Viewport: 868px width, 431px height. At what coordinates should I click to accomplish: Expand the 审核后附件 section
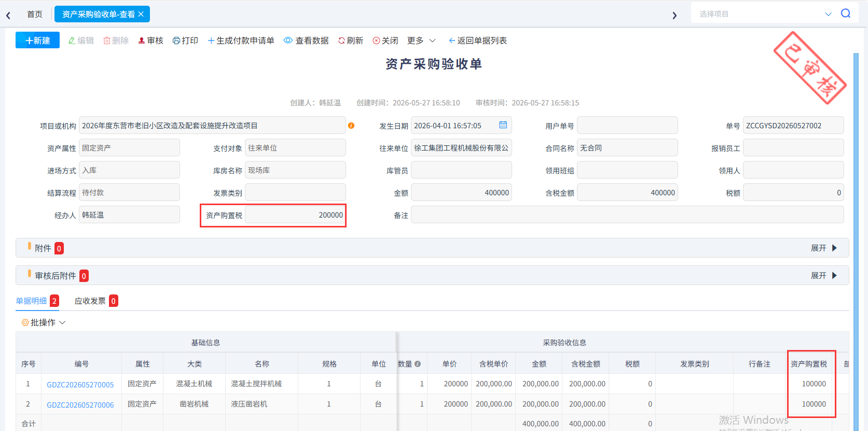[x=824, y=276]
